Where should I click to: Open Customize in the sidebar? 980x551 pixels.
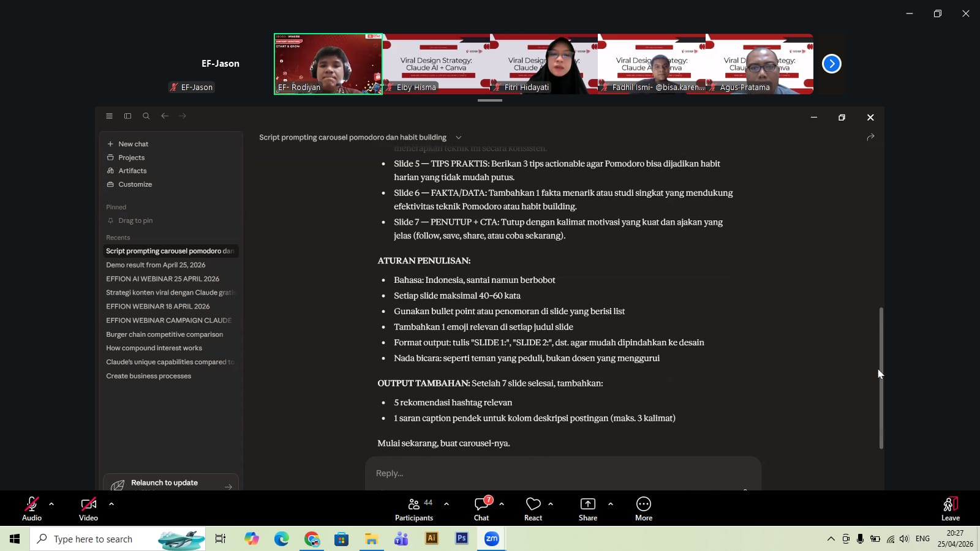(x=129, y=184)
